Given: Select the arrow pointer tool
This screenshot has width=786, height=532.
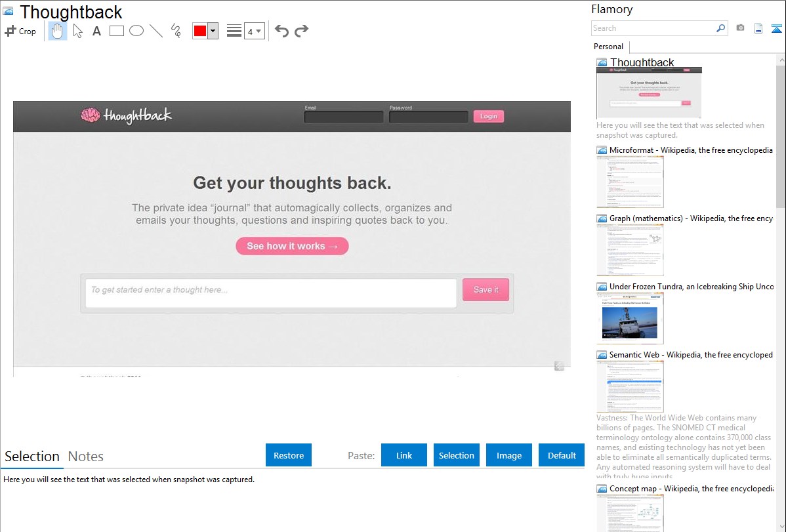Looking at the screenshot, I should point(77,31).
